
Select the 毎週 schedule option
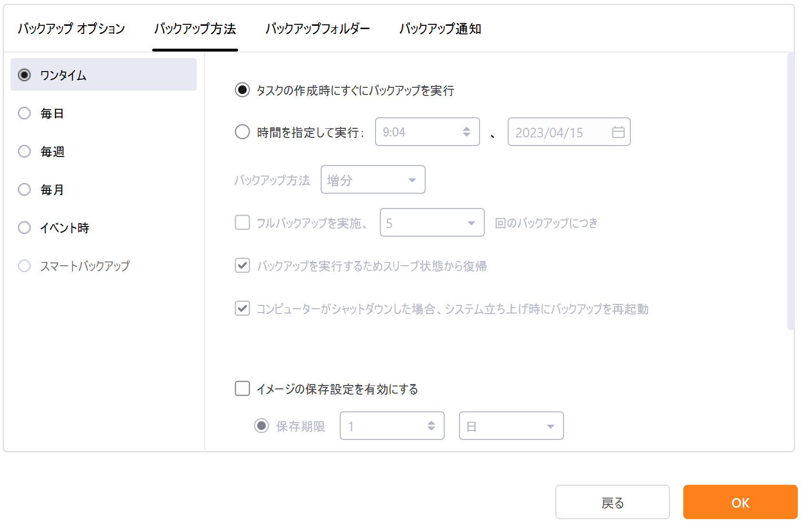click(24, 151)
